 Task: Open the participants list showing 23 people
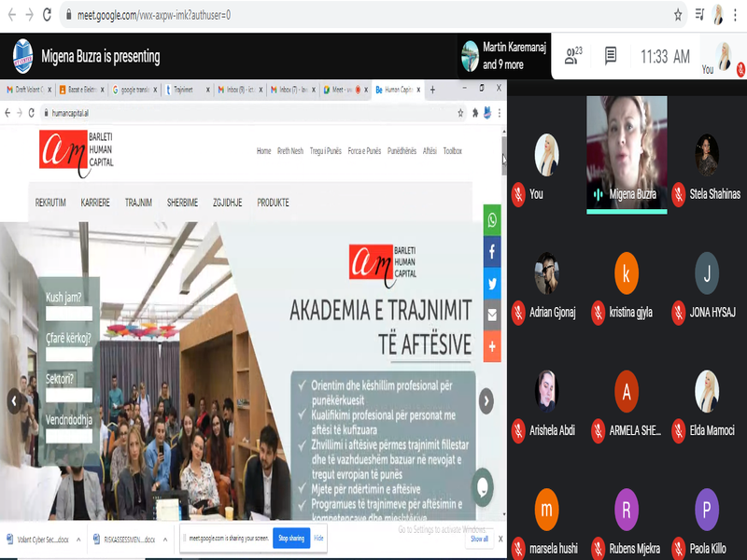[572, 57]
